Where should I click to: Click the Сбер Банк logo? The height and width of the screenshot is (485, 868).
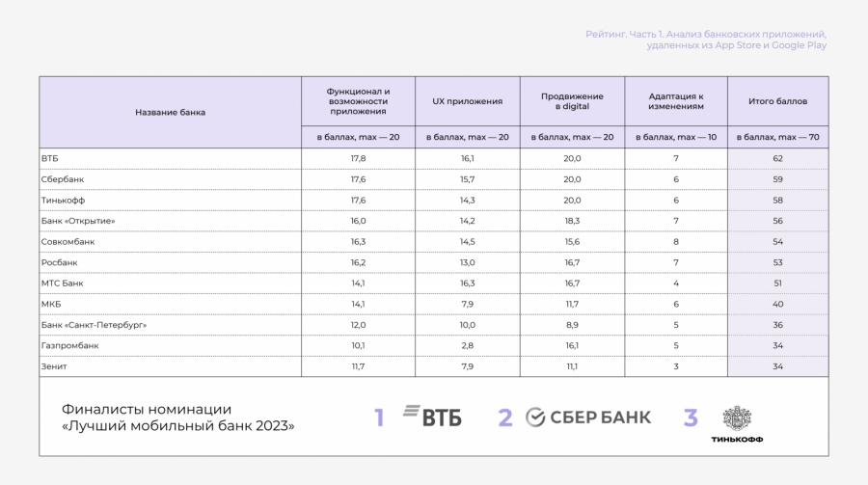click(588, 417)
